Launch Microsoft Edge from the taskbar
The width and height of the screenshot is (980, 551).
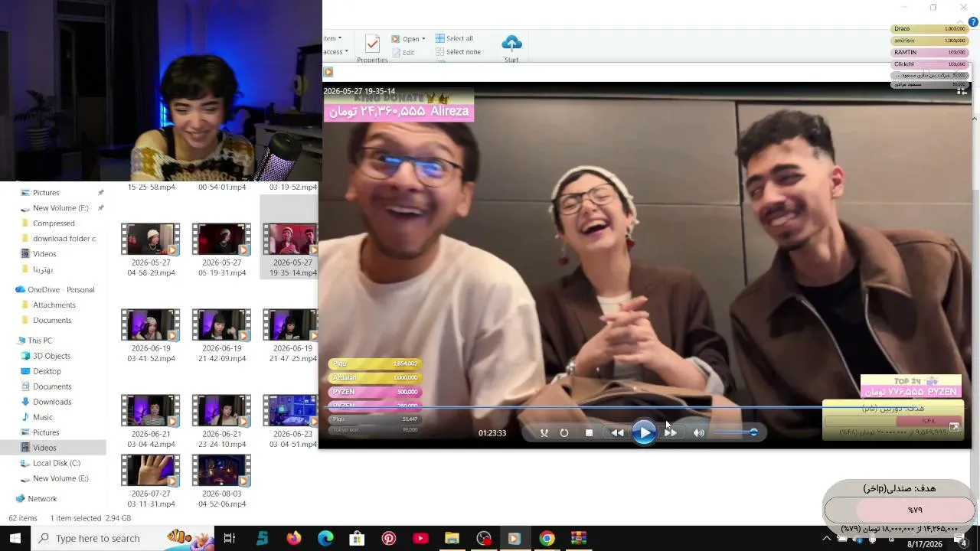(325, 539)
